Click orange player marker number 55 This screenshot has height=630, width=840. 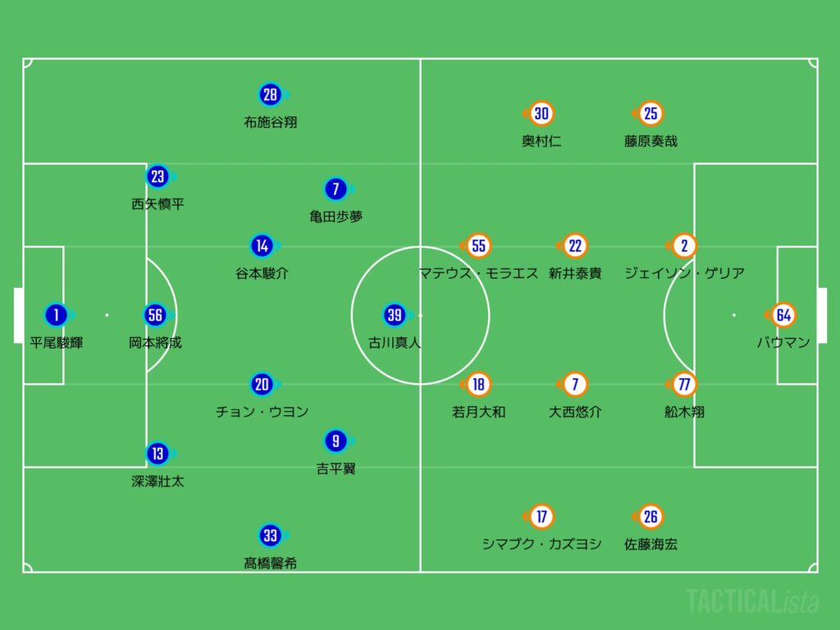479,245
